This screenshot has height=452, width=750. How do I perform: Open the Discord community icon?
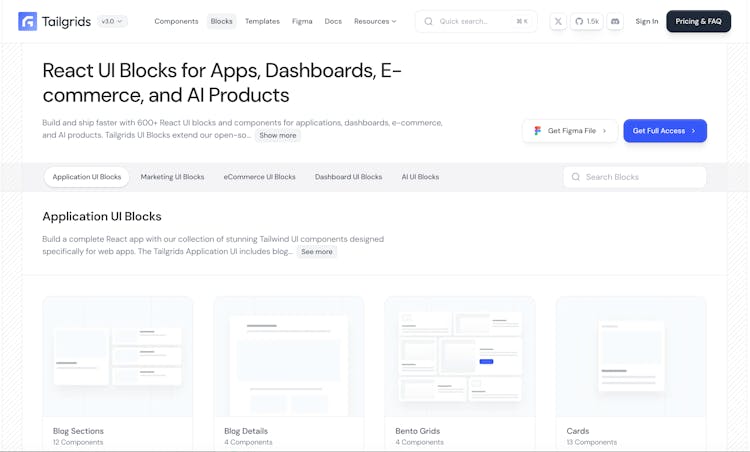coord(615,21)
